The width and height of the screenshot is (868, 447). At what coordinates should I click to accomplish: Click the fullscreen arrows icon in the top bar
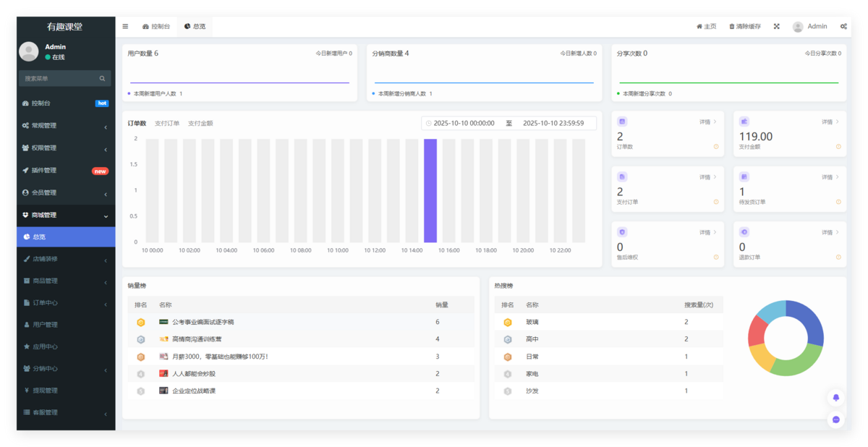pos(777,27)
